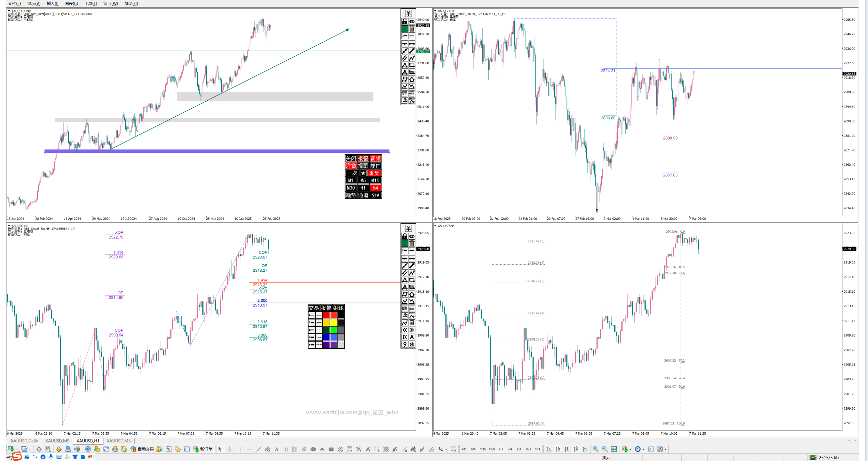Click the zoom out magnifier icon
Screen dimensions: 868x461
click(x=605, y=449)
